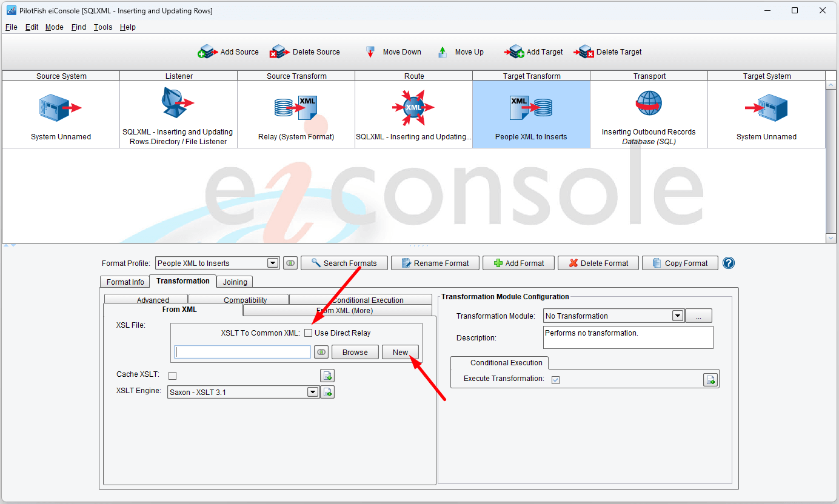Screen dimensions: 839x504
Task: Click the add-expression icon beside Execute Transformation
Action: (x=710, y=379)
